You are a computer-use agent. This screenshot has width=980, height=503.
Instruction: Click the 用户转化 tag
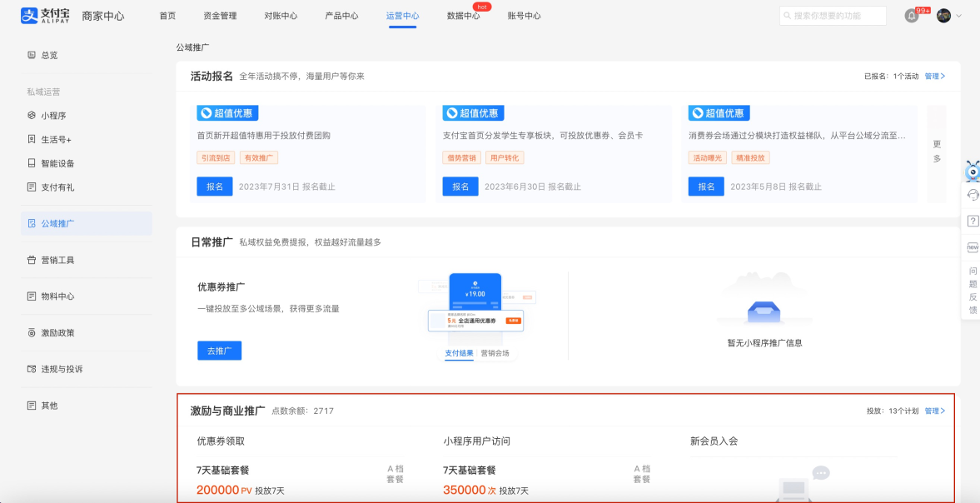tap(505, 157)
